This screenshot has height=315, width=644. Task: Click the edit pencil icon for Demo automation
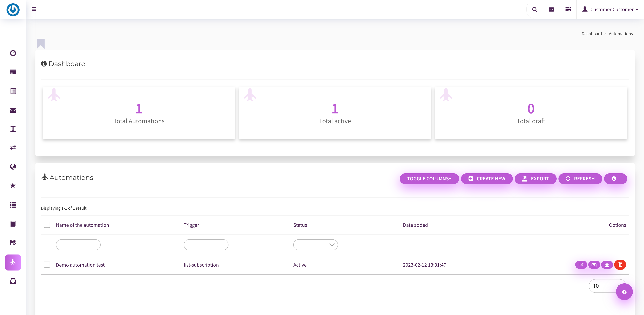point(581,265)
